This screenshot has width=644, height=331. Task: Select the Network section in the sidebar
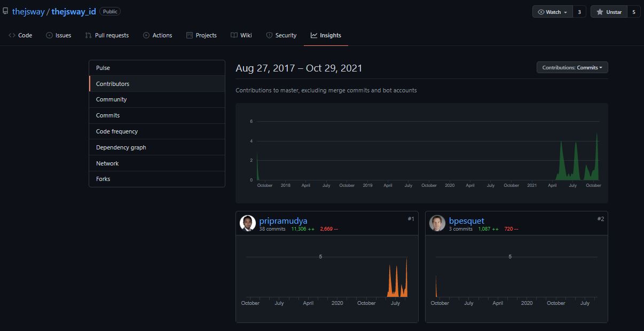coord(107,163)
